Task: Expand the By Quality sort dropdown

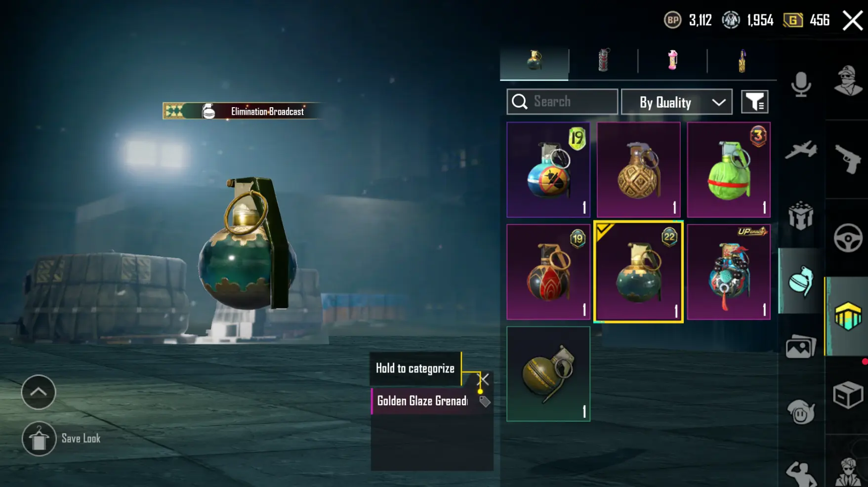Action: (x=676, y=102)
